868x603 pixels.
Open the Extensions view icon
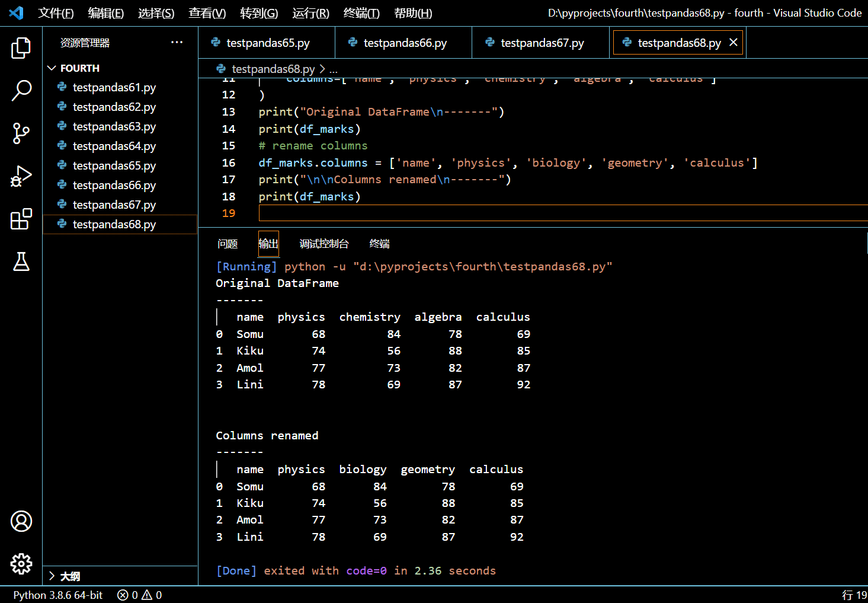21,219
